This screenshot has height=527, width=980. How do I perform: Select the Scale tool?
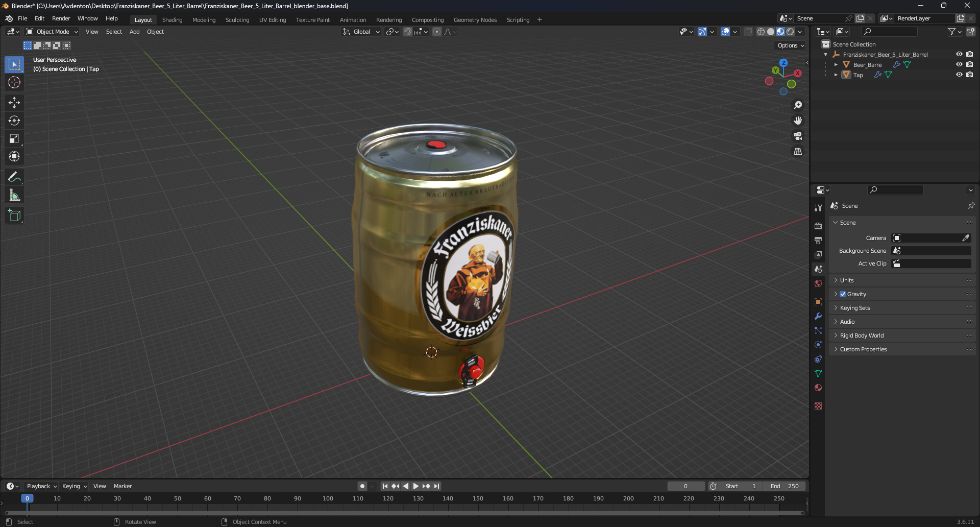coord(14,138)
